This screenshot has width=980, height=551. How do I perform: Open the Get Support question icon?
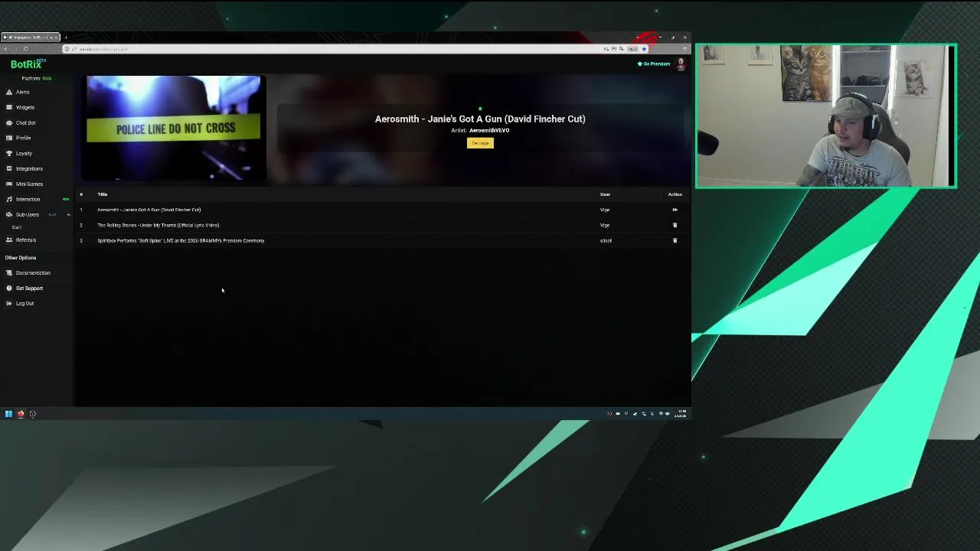8,288
